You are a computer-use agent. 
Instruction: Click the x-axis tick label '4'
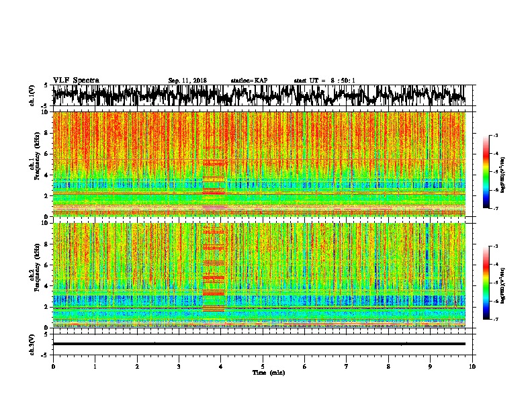click(x=221, y=367)
